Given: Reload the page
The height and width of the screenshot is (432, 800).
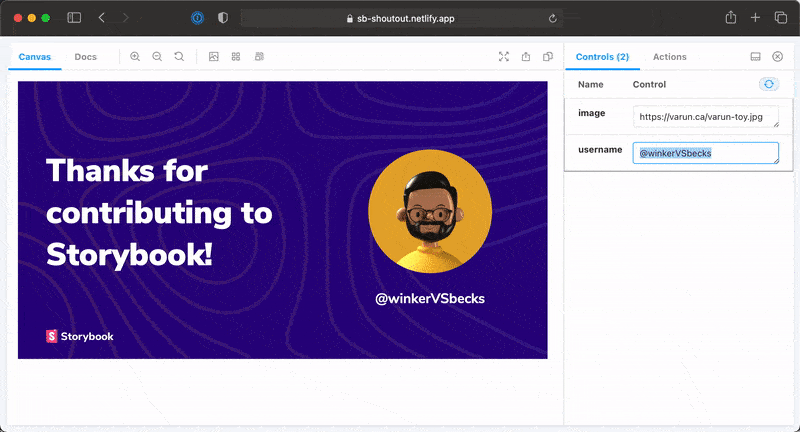Looking at the screenshot, I should click(x=553, y=18).
